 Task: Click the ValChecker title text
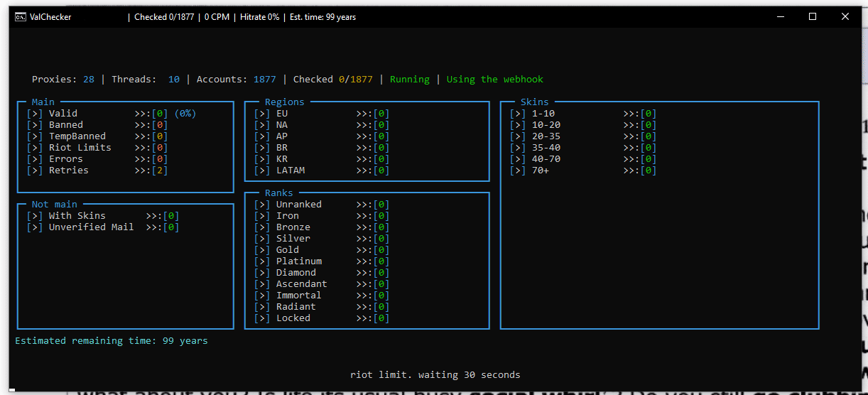coord(50,17)
